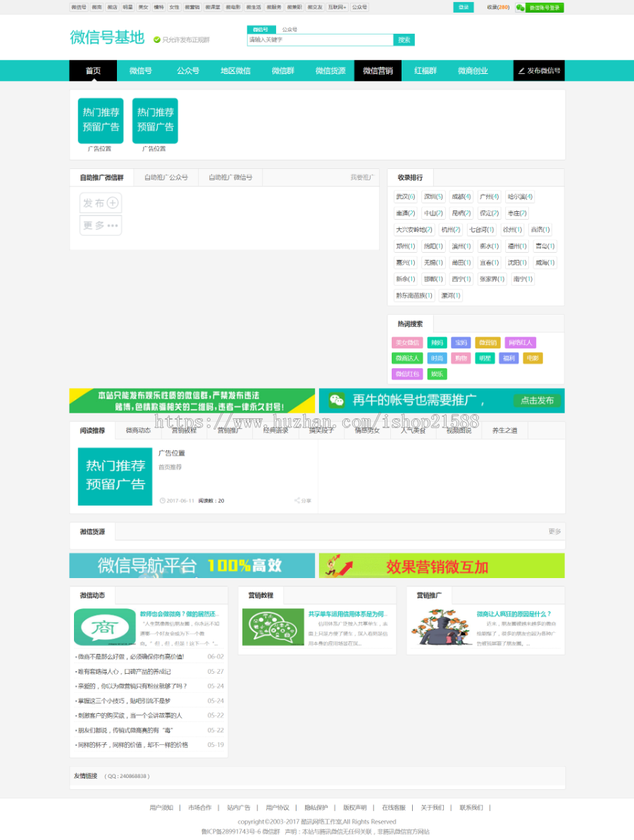Open 微信群 in the navigation bar
This screenshot has height=840, width=634.
[283, 70]
